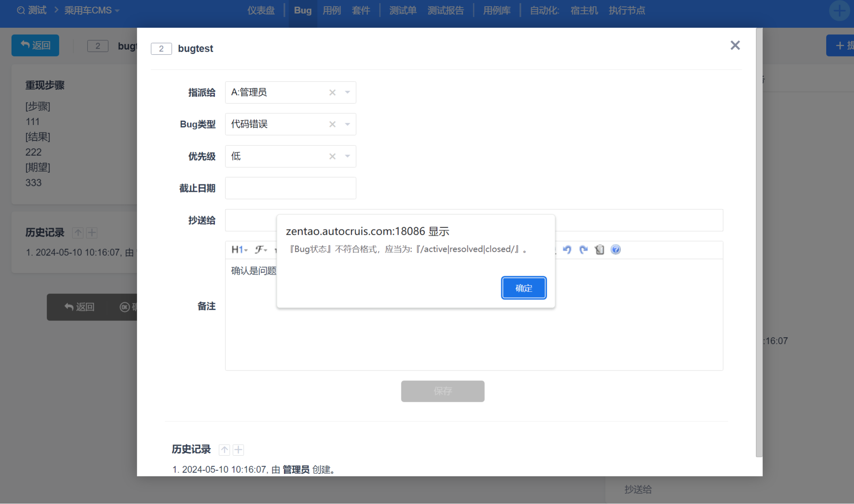Close the bugtest dialog with X
Viewport: 854px width, 504px height.
coord(735,45)
